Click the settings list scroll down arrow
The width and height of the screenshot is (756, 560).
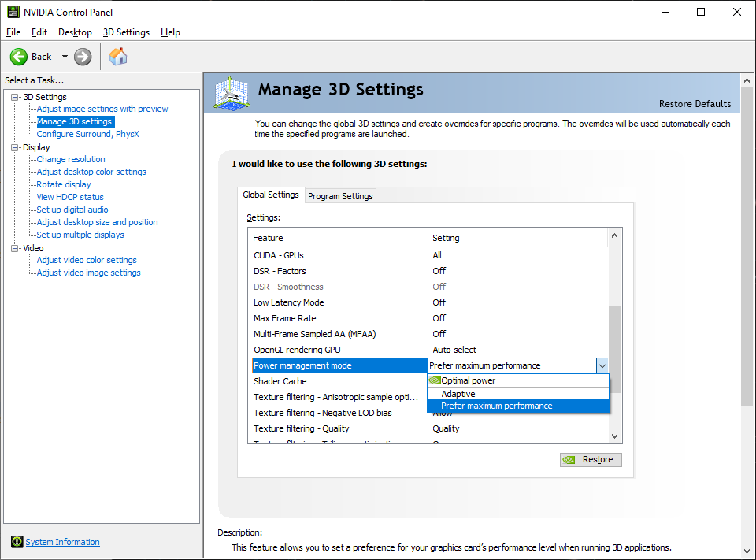click(614, 436)
